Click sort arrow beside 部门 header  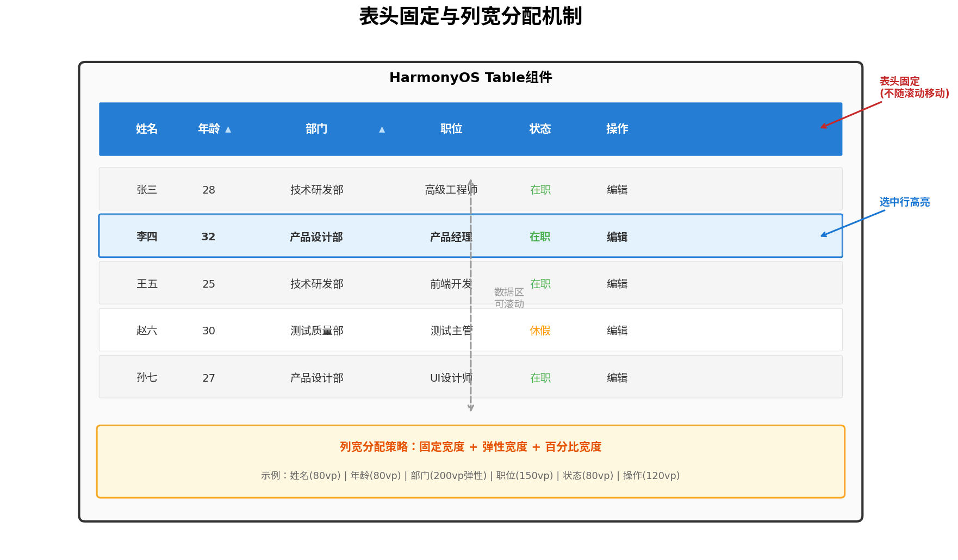[382, 129]
